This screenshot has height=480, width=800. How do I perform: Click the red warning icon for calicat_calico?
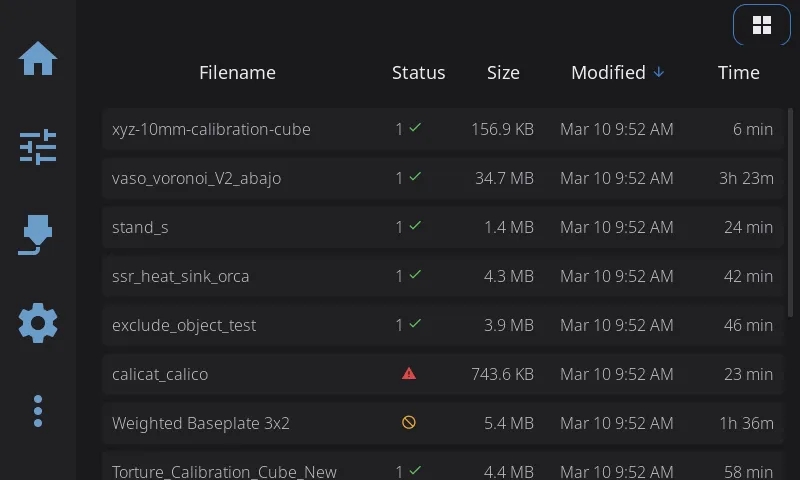pos(408,374)
